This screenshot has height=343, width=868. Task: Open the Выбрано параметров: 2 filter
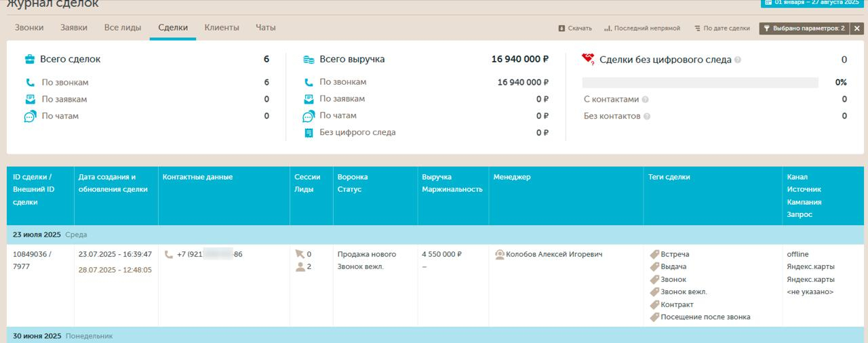coord(804,28)
